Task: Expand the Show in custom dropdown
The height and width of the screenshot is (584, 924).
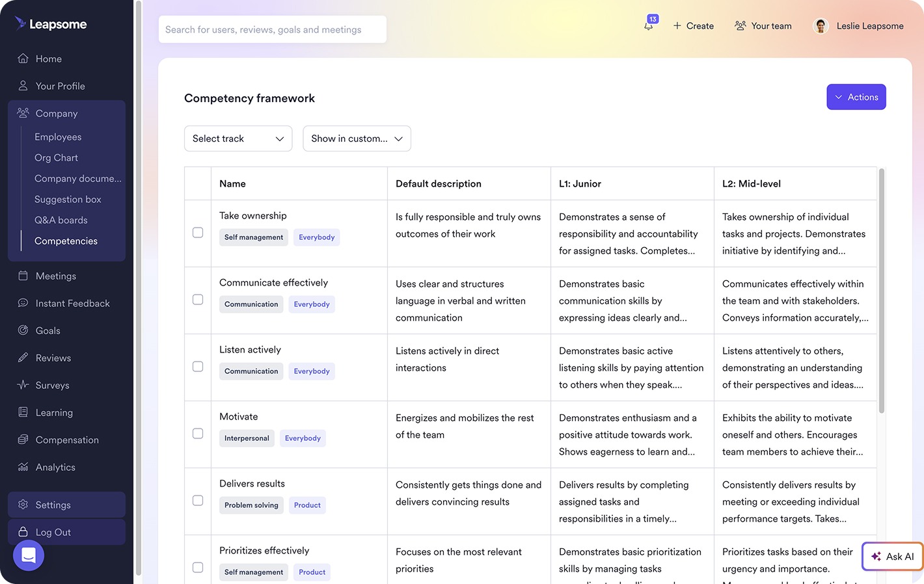Action: point(357,139)
